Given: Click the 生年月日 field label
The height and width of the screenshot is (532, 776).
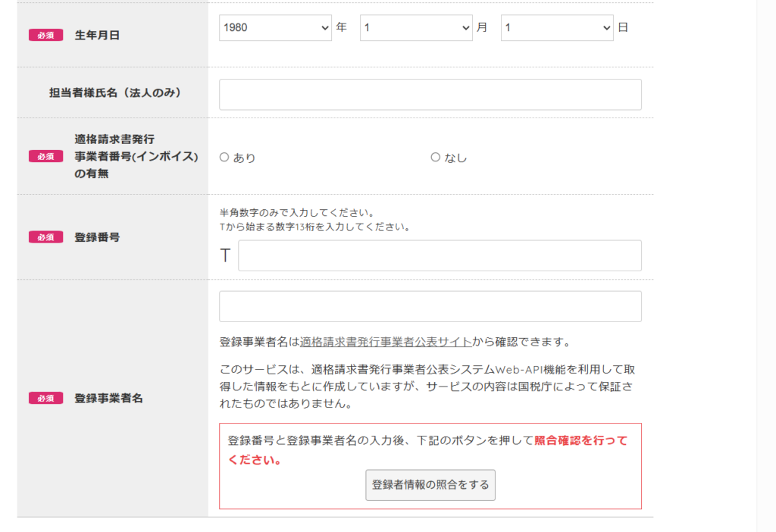Looking at the screenshot, I should point(97,35).
